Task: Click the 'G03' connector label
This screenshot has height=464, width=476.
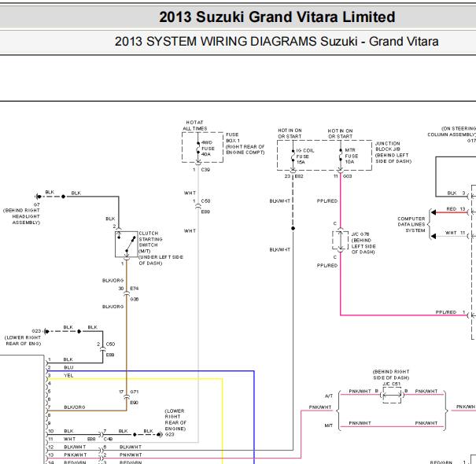Action: point(347,176)
